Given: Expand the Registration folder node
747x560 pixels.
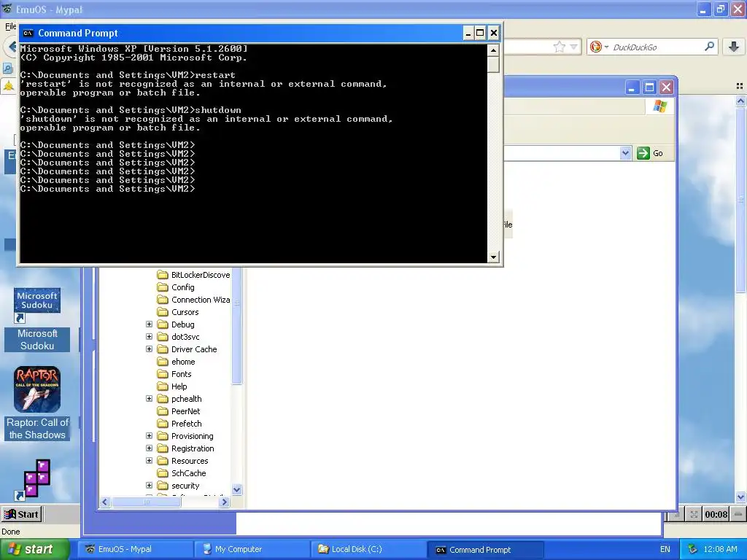Looking at the screenshot, I should (149, 448).
